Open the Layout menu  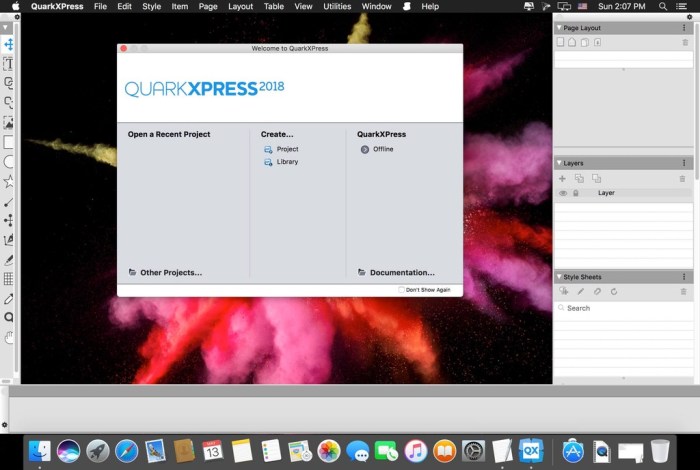[240, 6]
